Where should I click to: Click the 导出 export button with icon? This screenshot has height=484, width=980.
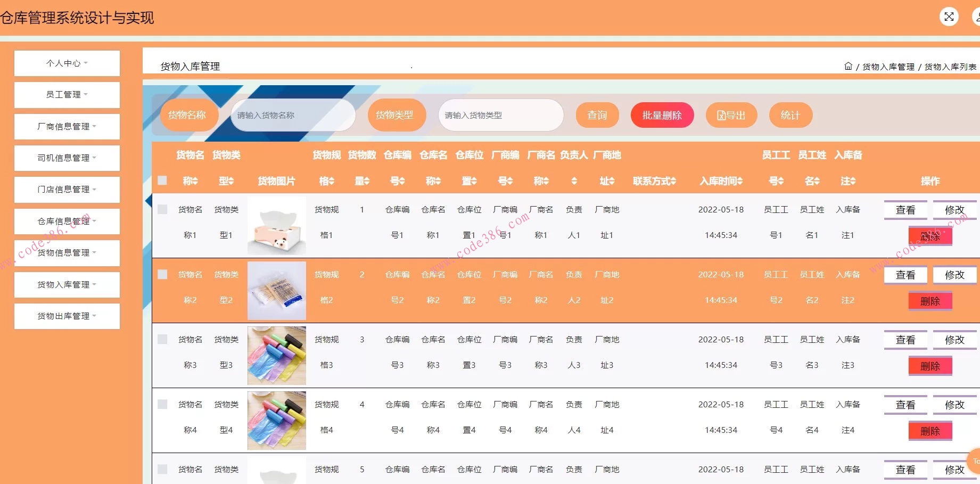click(x=731, y=114)
